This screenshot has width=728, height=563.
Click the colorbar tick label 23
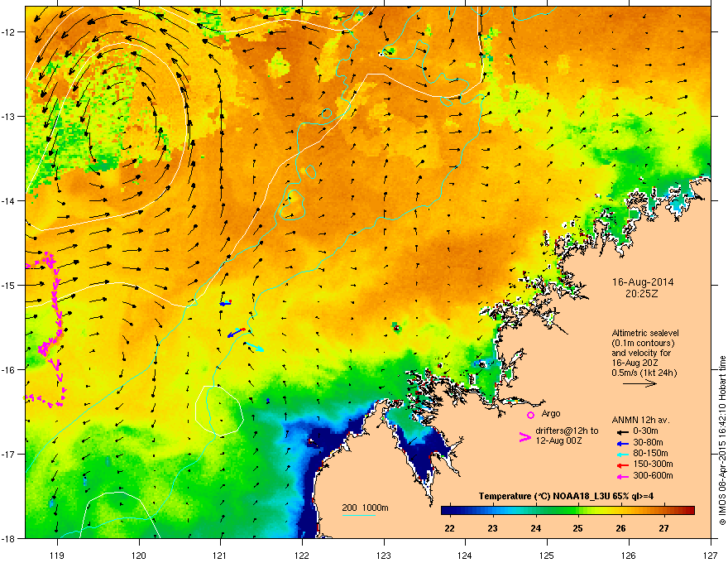(x=492, y=528)
